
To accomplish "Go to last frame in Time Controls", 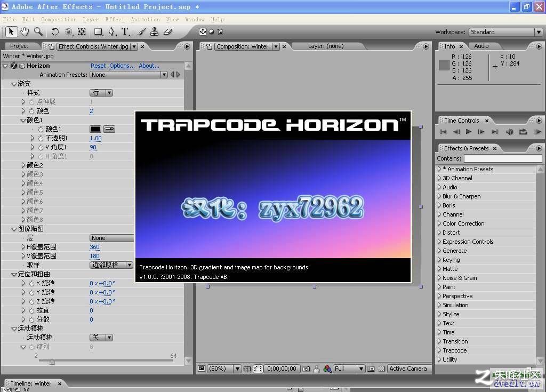I will (x=494, y=132).
